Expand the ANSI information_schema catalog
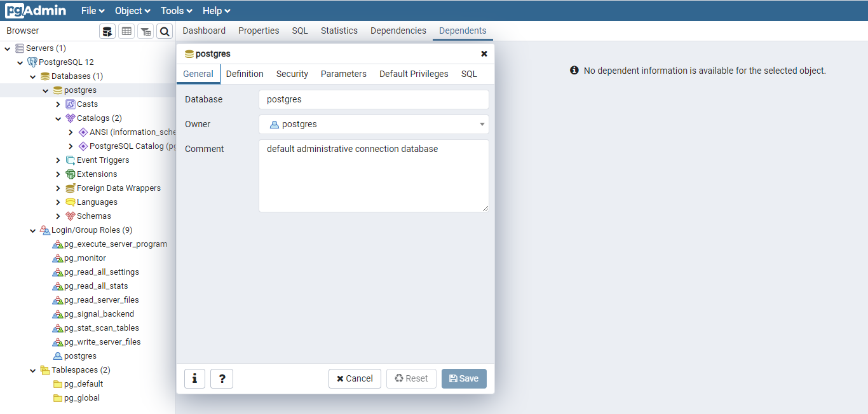 point(71,132)
